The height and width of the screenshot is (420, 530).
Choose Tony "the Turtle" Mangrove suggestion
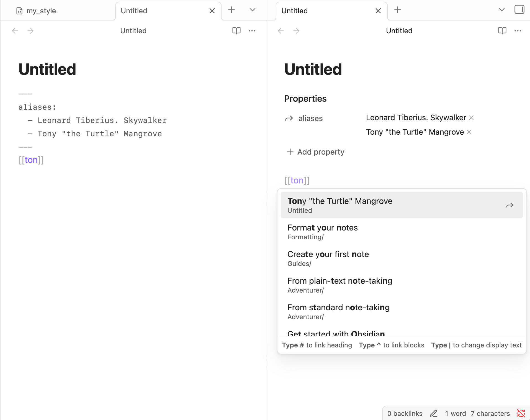click(x=402, y=205)
